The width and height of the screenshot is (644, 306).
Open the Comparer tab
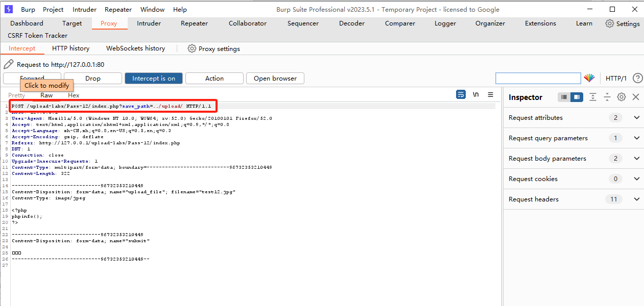click(400, 23)
